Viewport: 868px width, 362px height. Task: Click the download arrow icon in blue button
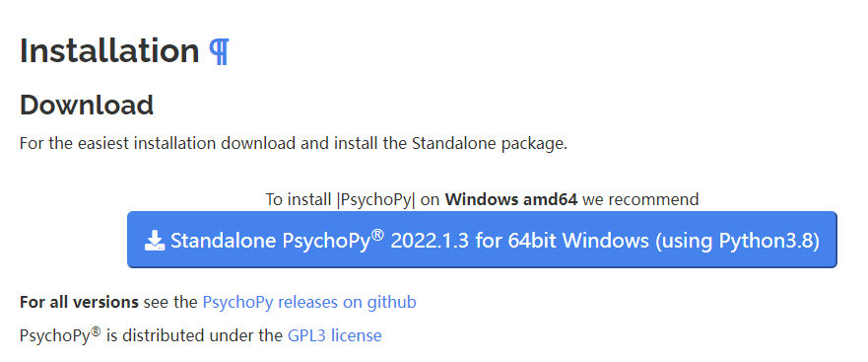[155, 241]
